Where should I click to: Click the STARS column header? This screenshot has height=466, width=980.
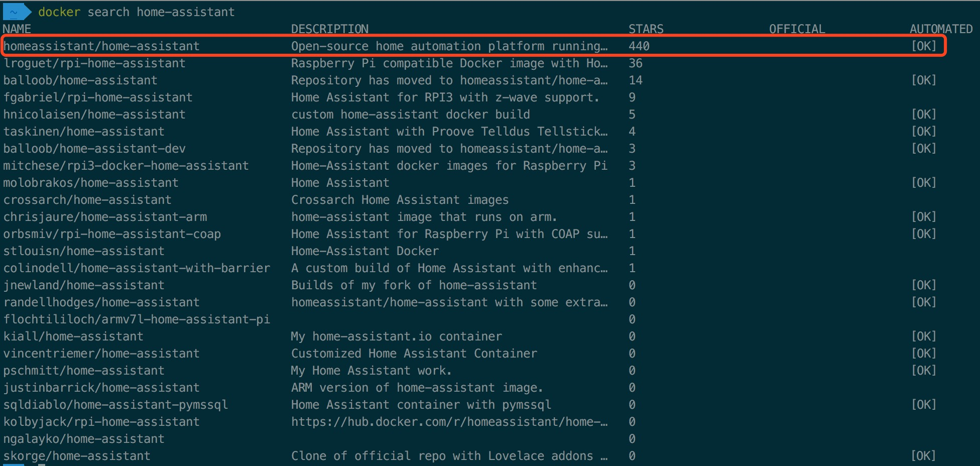click(x=646, y=29)
